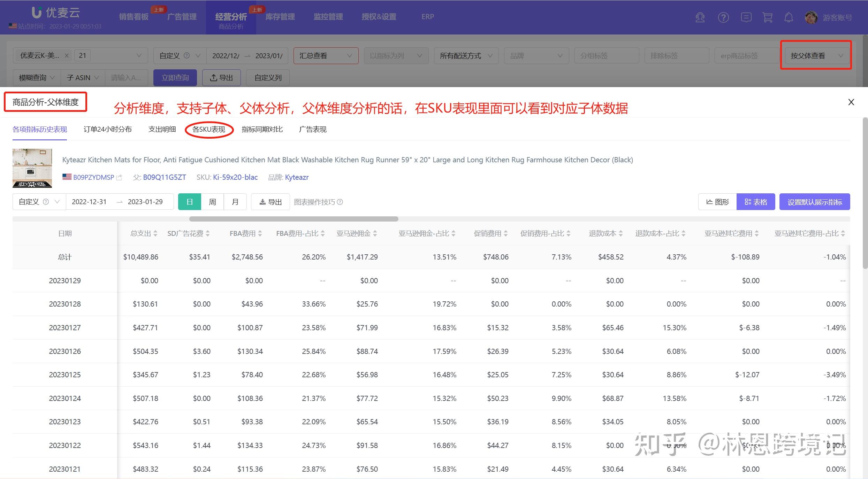Switch view to 图形 chart mode
The width and height of the screenshot is (868, 479).
(717, 201)
